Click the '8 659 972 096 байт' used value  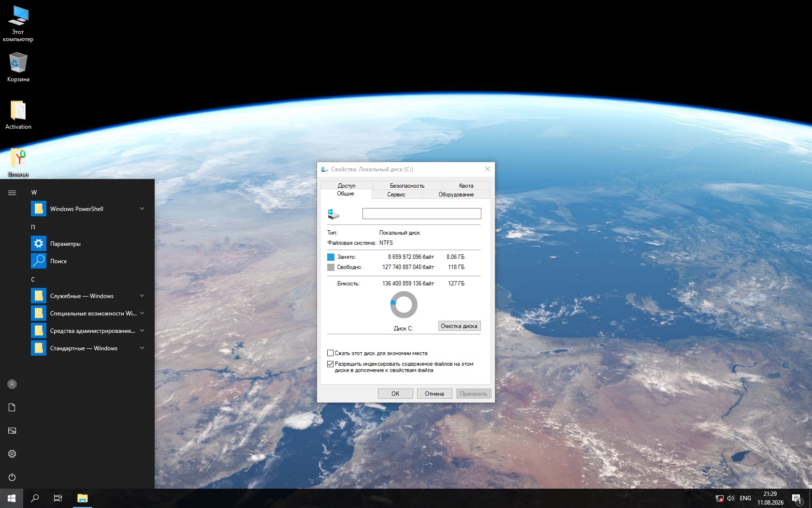tap(411, 257)
